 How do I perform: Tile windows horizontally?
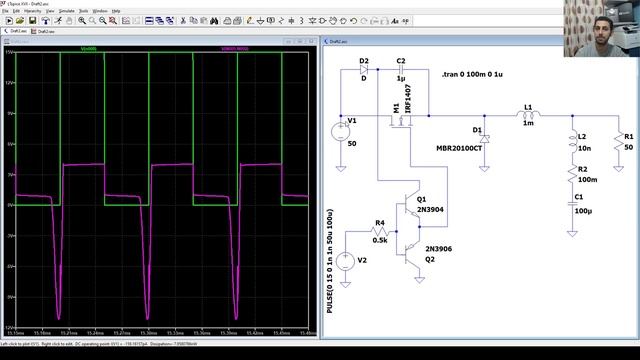[x=149, y=20]
